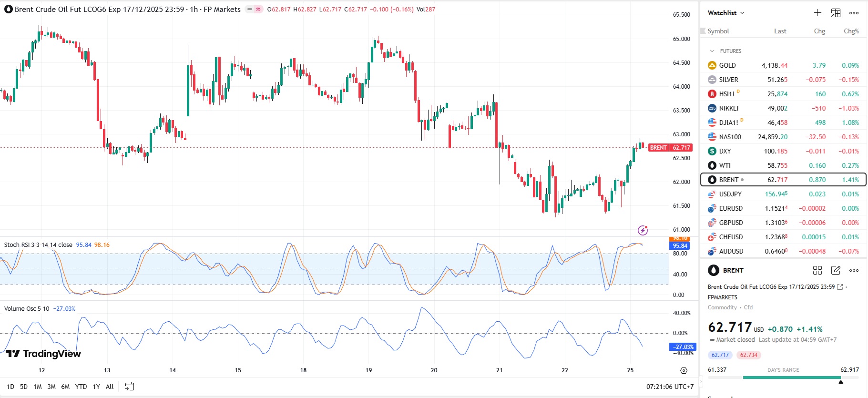Screen dimensions: 868x398
Task: Toggle the gray dash badge in chart title
Action: [249, 9]
